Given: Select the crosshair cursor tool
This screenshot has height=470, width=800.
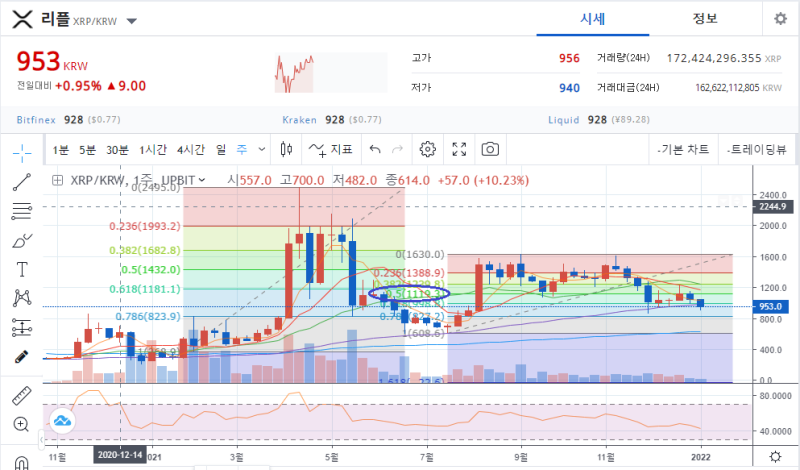Looking at the screenshot, I should pos(22,153).
